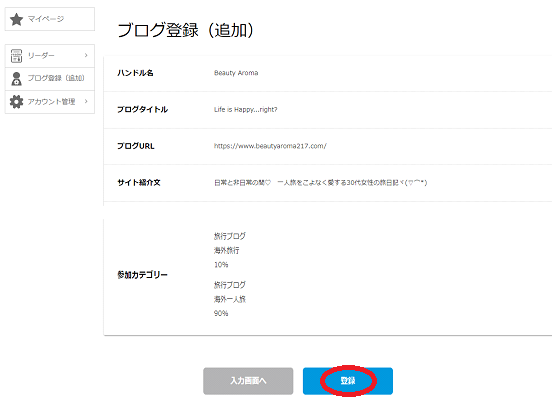Select ブログ登録（追加） in the sidebar
The width and height of the screenshot is (552, 410).
50,78
